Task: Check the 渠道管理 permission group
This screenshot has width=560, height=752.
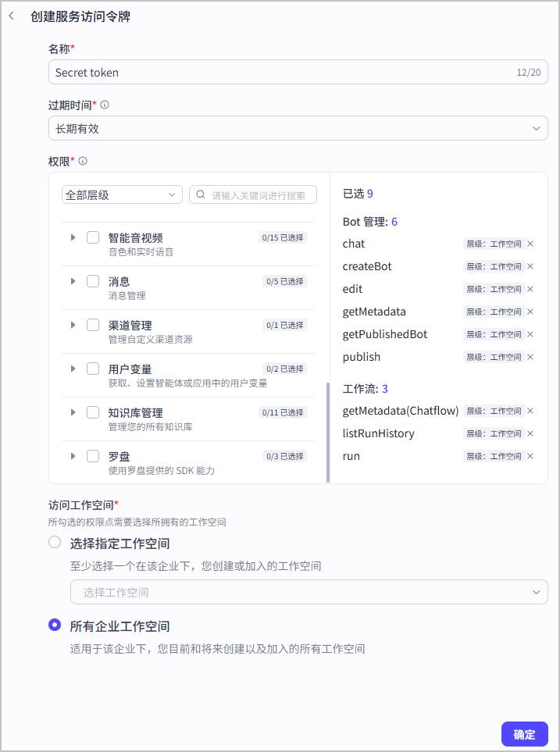Action: click(x=93, y=325)
